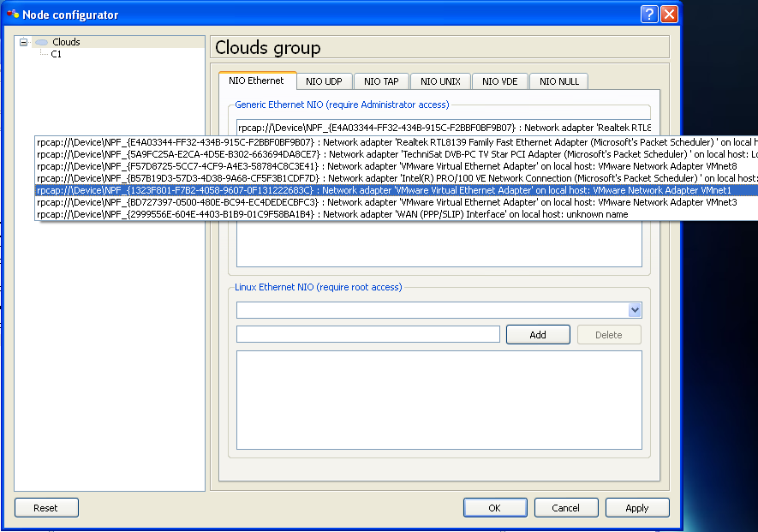758x532 pixels.
Task: Select the Clouds group in tree
Action: pyautogui.click(x=66, y=42)
